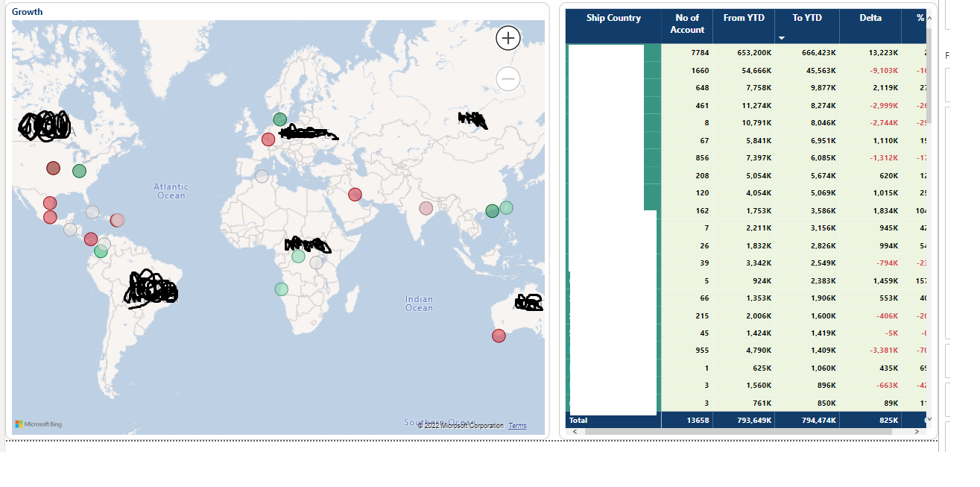Screen dimensions: 980x487
Task: Select the 2,211K From YTD cell
Action: [x=744, y=227]
